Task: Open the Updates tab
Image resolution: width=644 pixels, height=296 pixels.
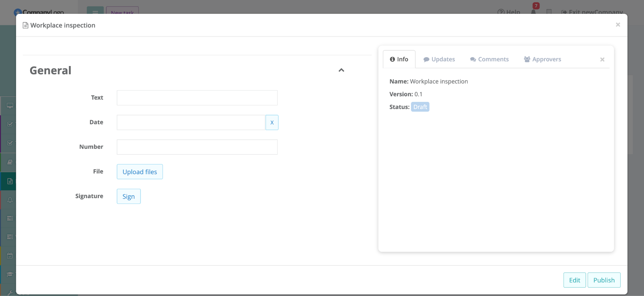Action: (x=439, y=59)
